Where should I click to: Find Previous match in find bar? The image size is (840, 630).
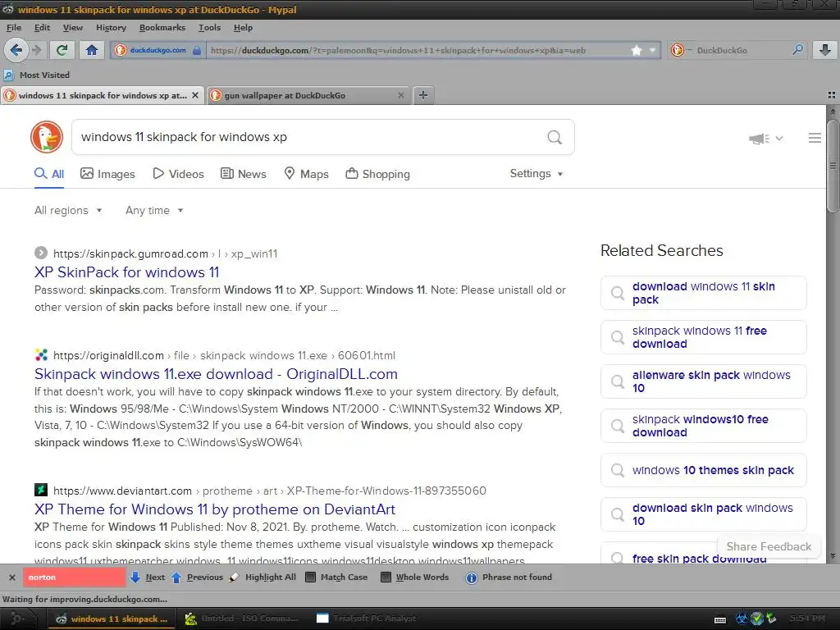[197, 577]
